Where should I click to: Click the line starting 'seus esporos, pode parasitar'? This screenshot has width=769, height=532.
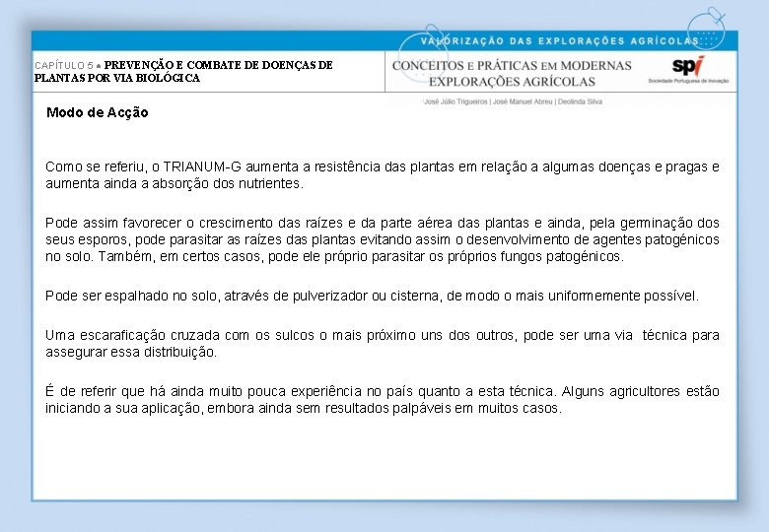(383, 239)
